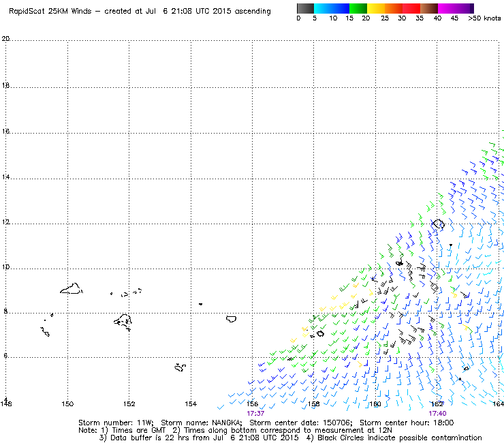Click the latitude label '12'
Image resolution: width=504 pixels, height=443 pixels.
coord(5,222)
